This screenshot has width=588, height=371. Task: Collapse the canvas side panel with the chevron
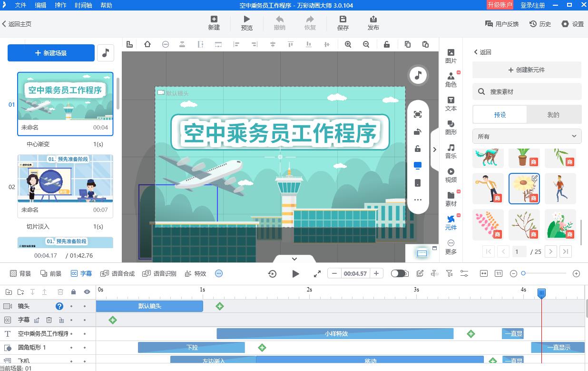click(434, 149)
